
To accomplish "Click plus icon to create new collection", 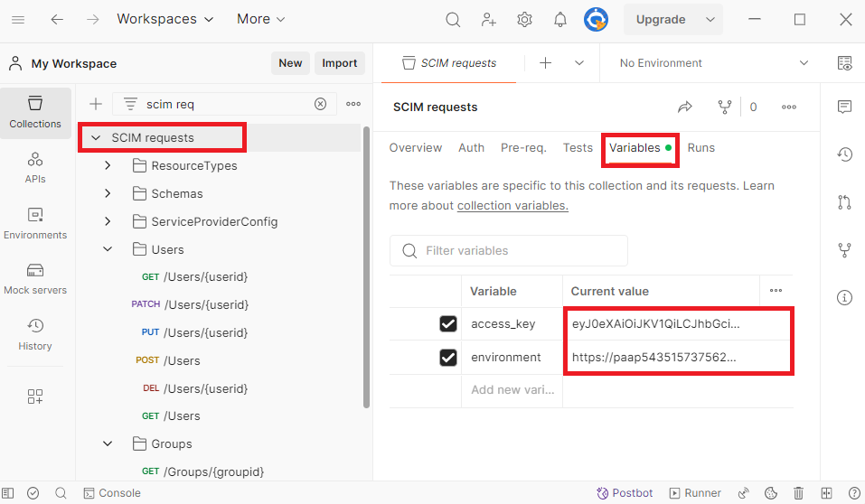I will point(96,104).
